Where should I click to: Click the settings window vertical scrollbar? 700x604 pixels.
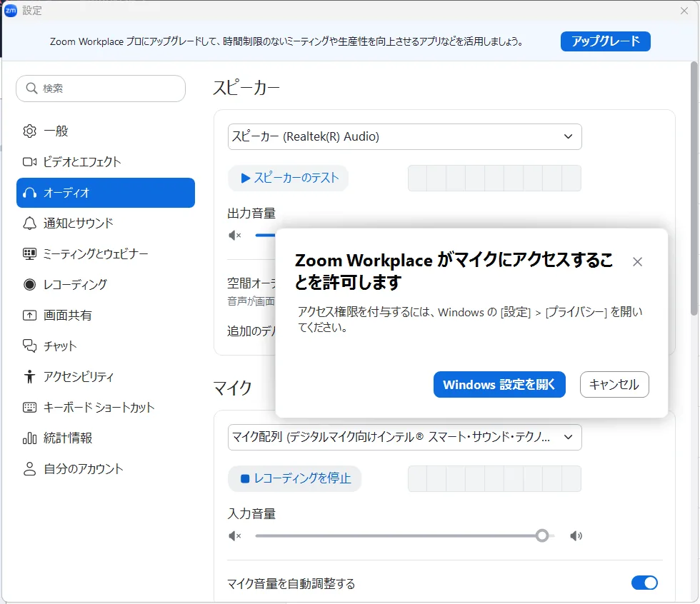pos(694,189)
